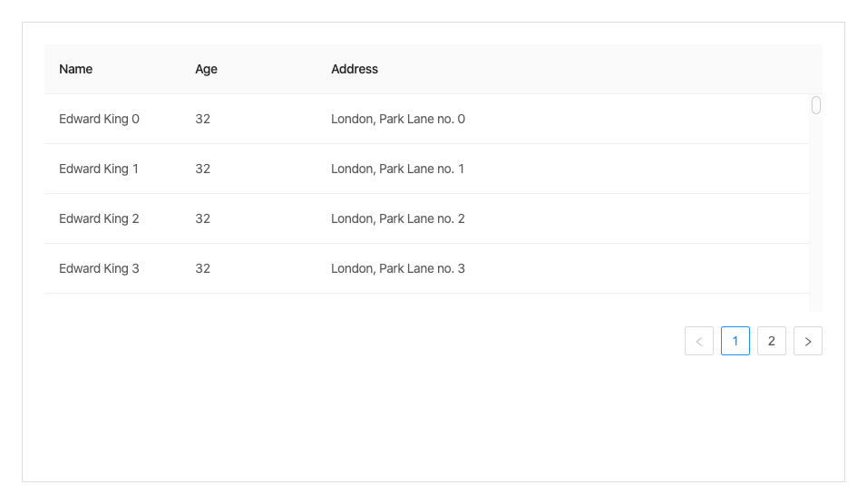Click the table's vertical scrollbar thumb
Screen dimensions: 867x504
[x=815, y=105]
